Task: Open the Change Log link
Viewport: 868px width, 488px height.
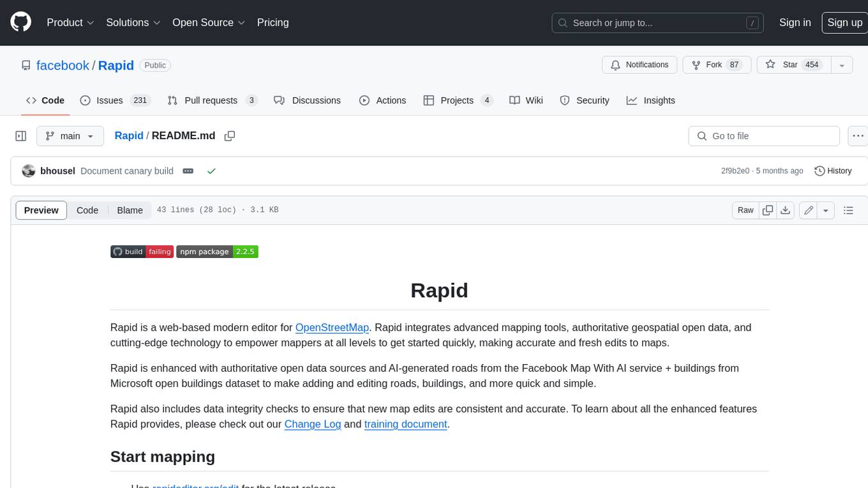Action: click(313, 424)
